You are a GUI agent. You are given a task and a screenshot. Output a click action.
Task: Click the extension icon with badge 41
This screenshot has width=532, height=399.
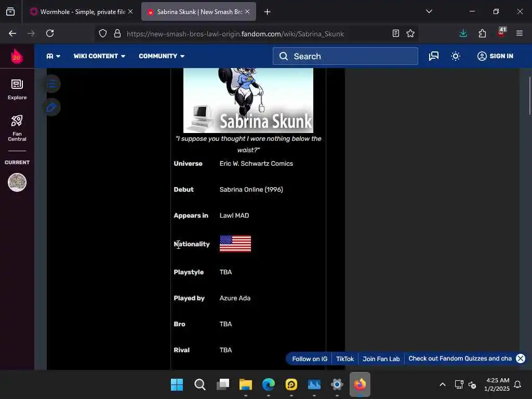(x=501, y=33)
